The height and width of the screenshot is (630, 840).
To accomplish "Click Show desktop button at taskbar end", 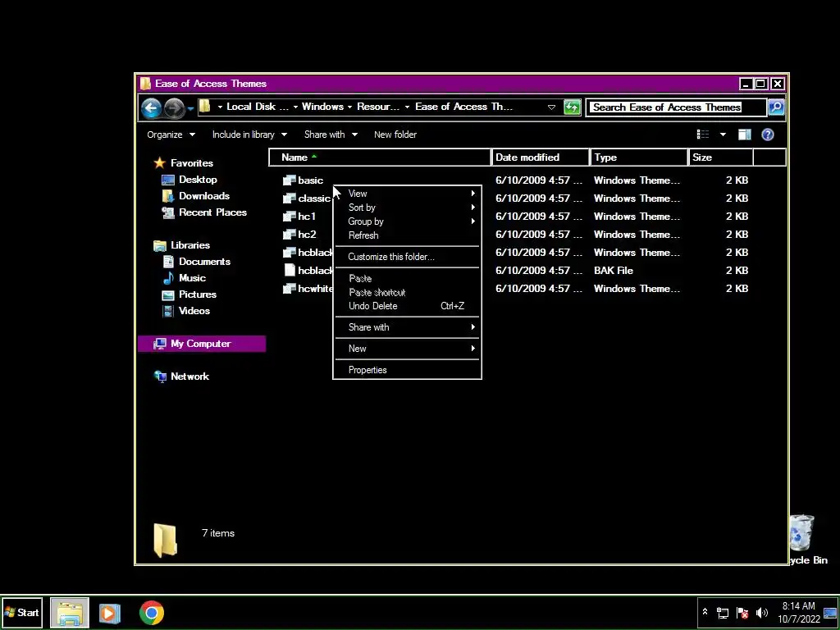I will [830, 613].
